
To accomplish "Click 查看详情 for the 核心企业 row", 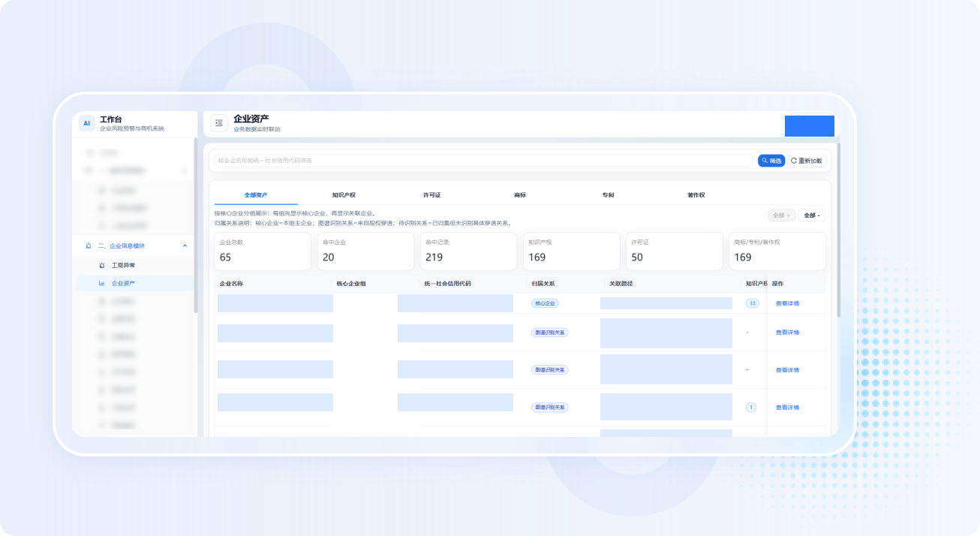I will tap(787, 303).
